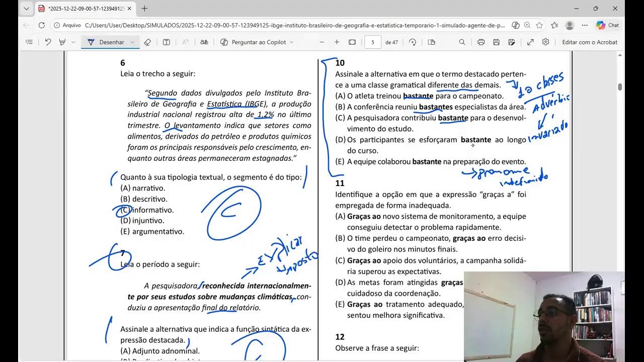644x362 pixels.
Task: Close the PDF browser tab
Action: coord(129,9)
